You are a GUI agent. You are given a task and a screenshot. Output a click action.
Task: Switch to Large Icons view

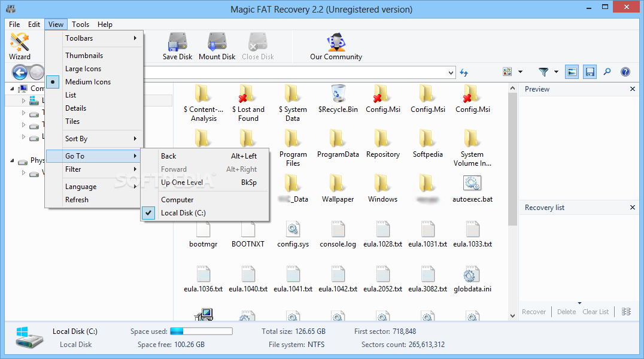94,69
